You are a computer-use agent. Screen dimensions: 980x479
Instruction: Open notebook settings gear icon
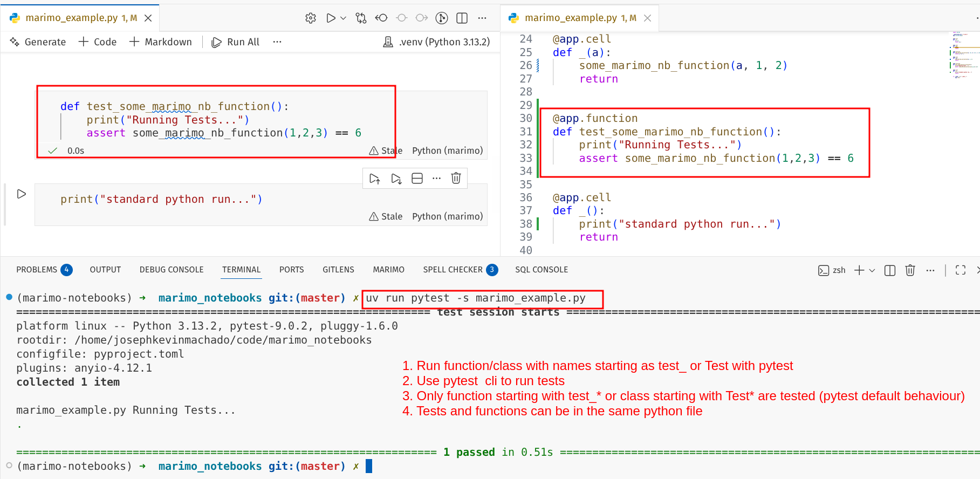click(311, 18)
